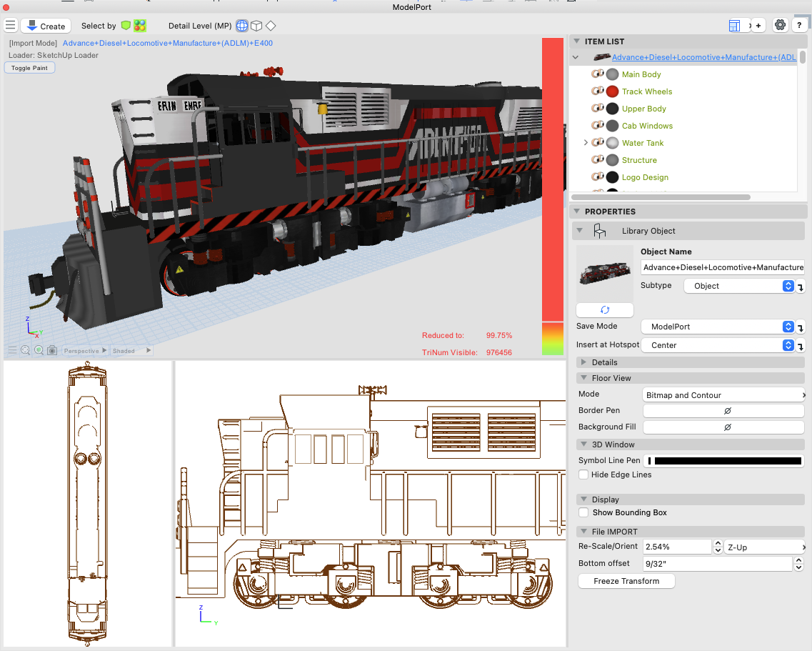Select by green shield icon
This screenshot has height=651, width=812.
(x=126, y=26)
